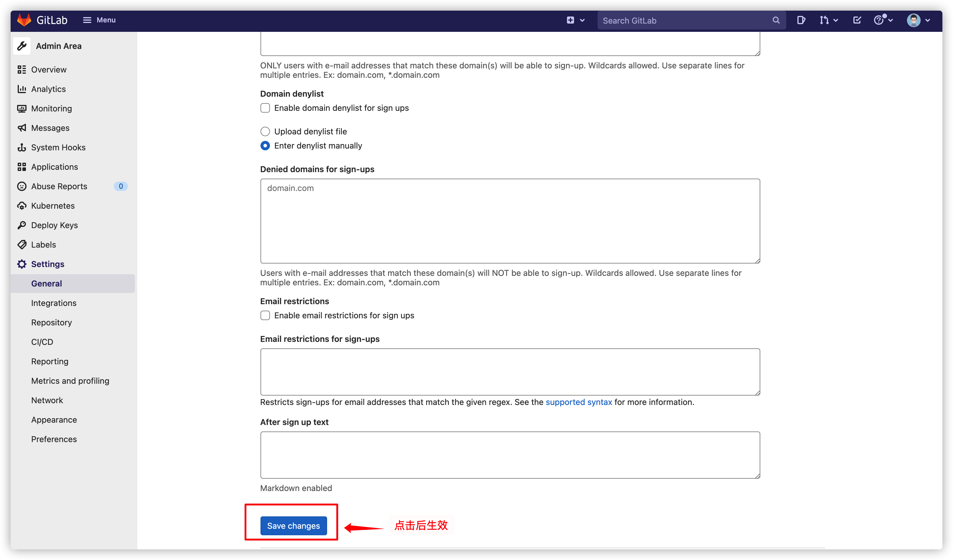
Task: Click the search magnifier icon
Action: [x=776, y=20]
